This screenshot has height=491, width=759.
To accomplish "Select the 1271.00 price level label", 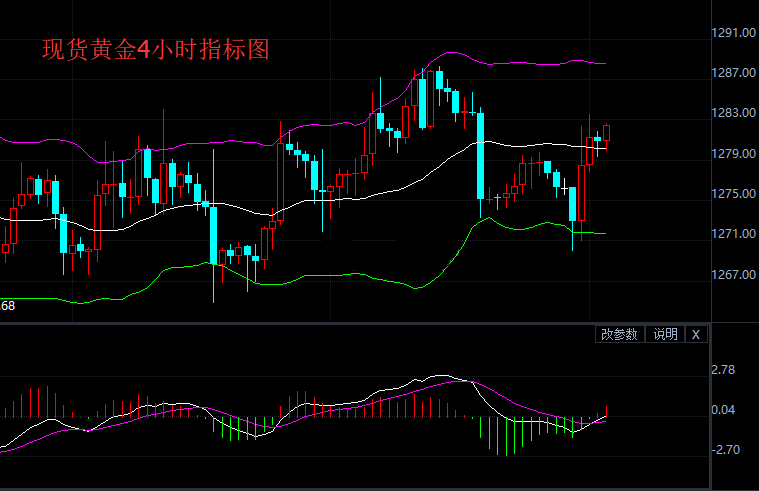I will pyautogui.click(x=733, y=234).
